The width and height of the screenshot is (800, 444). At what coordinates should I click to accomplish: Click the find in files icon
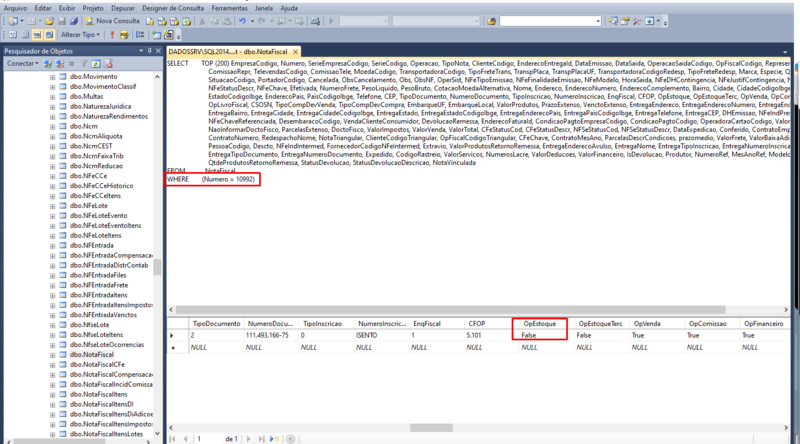[x=491, y=21]
